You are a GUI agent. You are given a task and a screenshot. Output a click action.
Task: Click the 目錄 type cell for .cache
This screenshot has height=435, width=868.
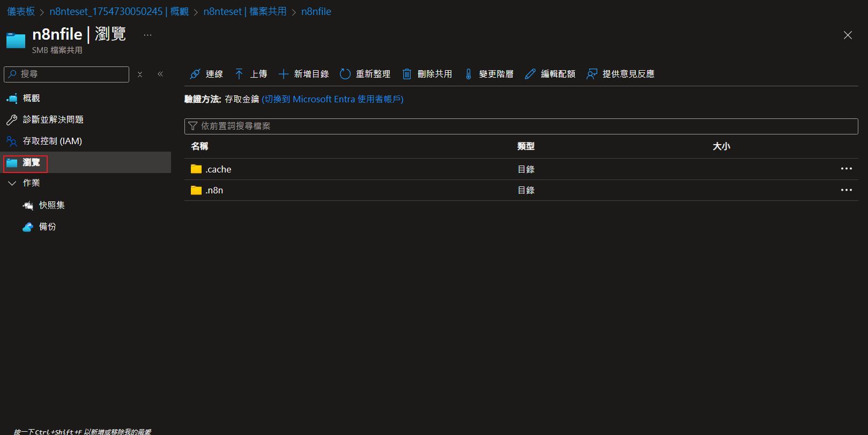[526, 169]
